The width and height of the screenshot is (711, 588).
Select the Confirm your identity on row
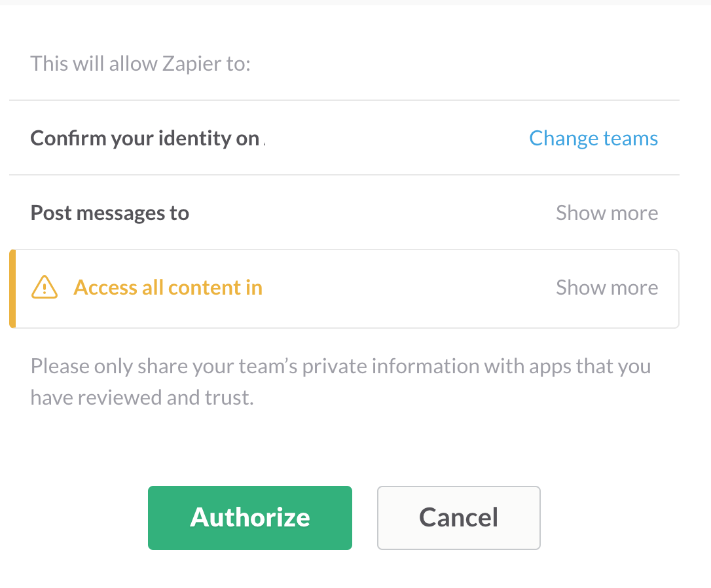pos(344,138)
